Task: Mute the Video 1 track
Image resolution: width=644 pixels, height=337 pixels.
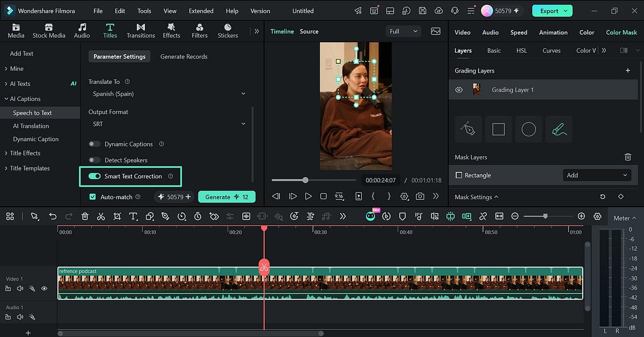Action: [20, 288]
